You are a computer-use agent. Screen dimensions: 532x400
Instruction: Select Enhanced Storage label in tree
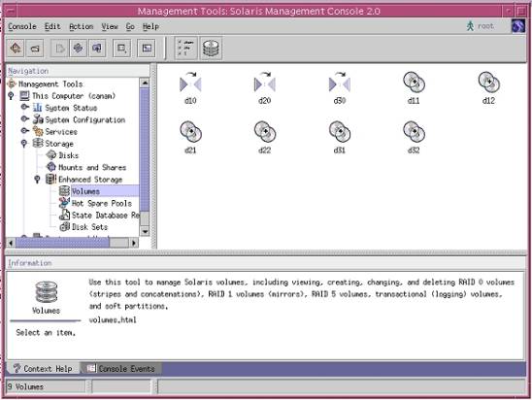pyautogui.click(x=90, y=180)
